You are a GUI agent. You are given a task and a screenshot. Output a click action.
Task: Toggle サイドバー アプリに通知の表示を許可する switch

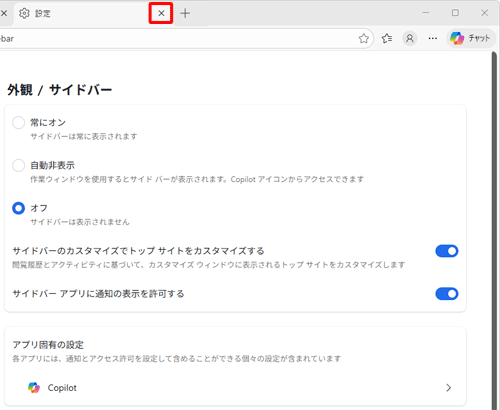pyautogui.click(x=447, y=294)
